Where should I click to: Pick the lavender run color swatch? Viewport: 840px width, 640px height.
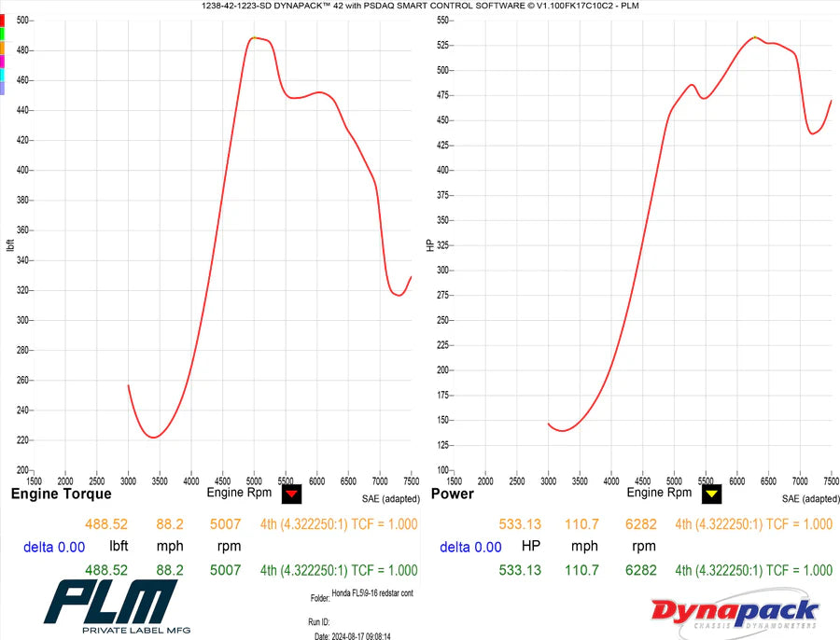(2, 89)
